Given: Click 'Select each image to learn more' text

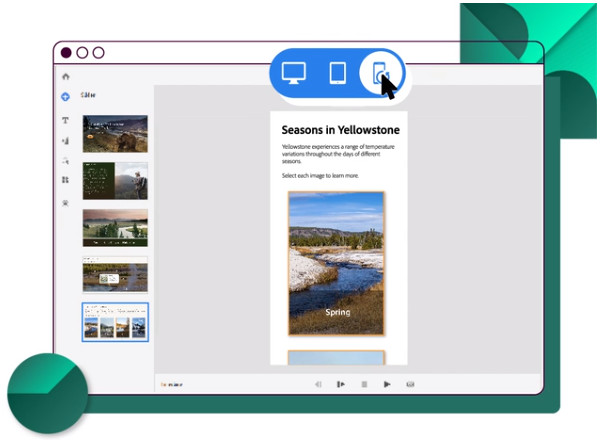Looking at the screenshot, I should pos(320,176).
